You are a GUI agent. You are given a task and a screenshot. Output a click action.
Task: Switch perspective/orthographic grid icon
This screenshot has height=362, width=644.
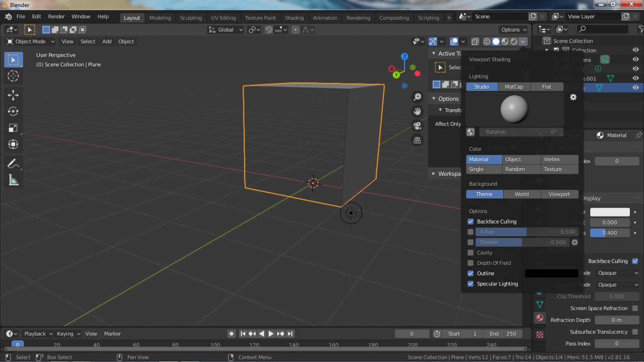417,140
